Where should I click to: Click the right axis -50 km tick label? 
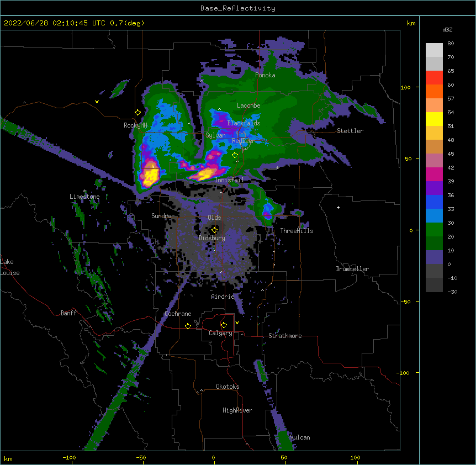click(405, 302)
